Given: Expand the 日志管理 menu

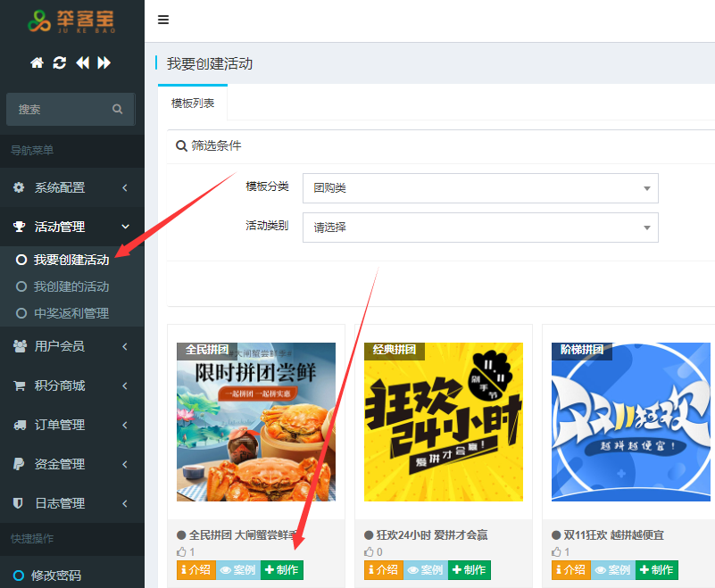Looking at the screenshot, I should tap(72, 503).
